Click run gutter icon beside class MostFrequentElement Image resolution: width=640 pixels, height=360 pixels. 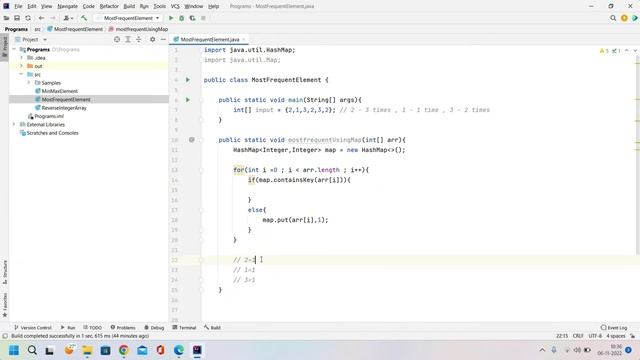click(x=188, y=80)
